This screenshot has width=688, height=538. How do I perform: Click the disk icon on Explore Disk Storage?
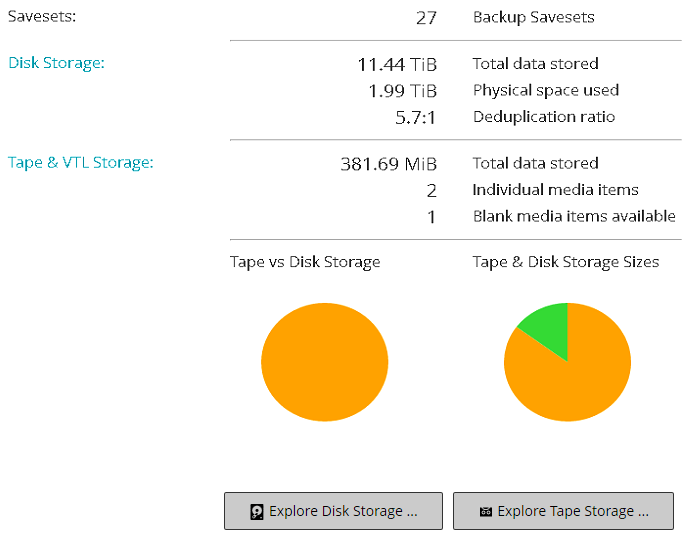(257, 511)
